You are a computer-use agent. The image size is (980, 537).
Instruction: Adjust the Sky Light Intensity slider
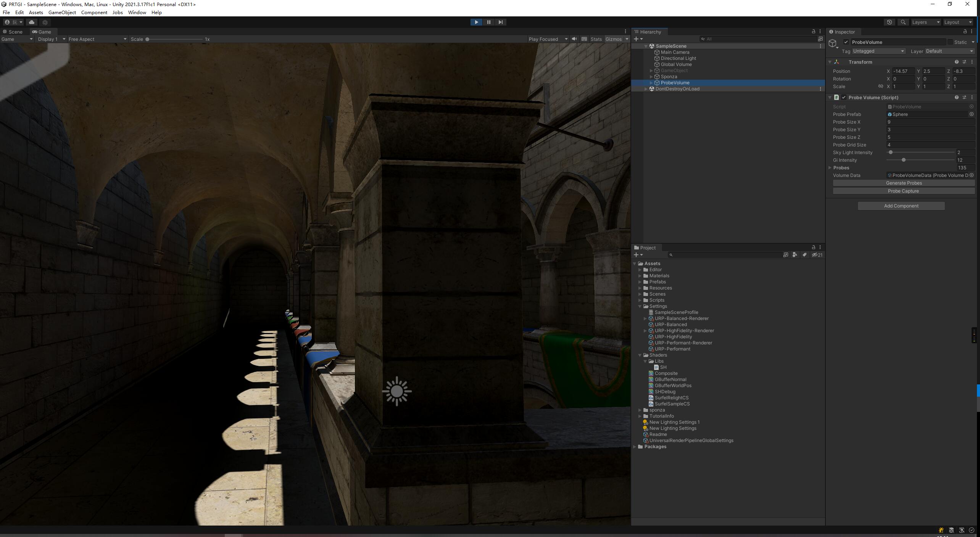920,152
